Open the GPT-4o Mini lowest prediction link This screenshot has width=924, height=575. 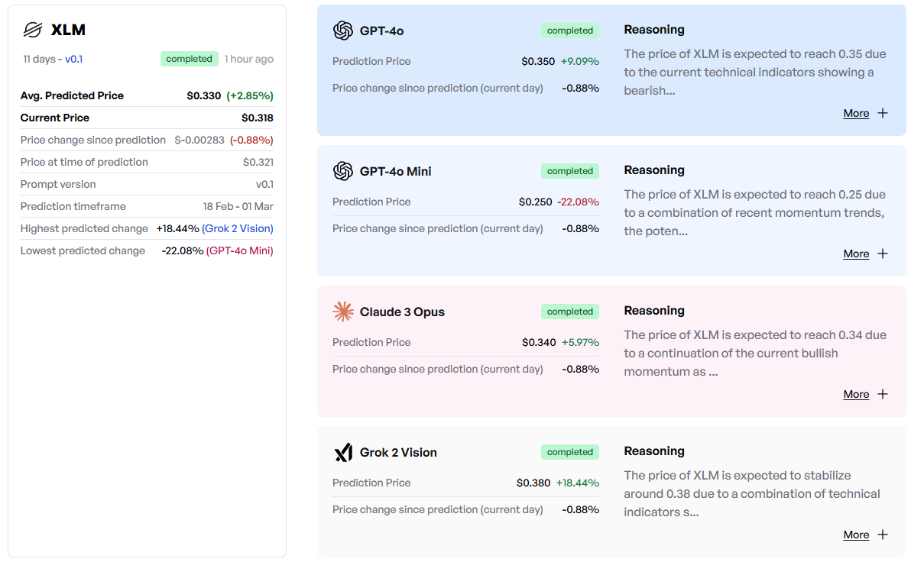coord(240,250)
